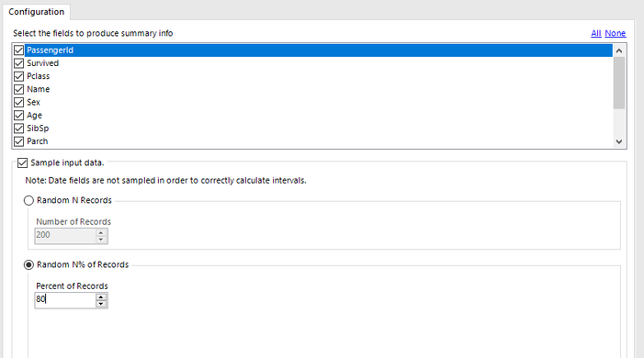Viewport: 644px width, 358px height.
Task: Select the Sex row in field list
Action: (x=319, y=102)
